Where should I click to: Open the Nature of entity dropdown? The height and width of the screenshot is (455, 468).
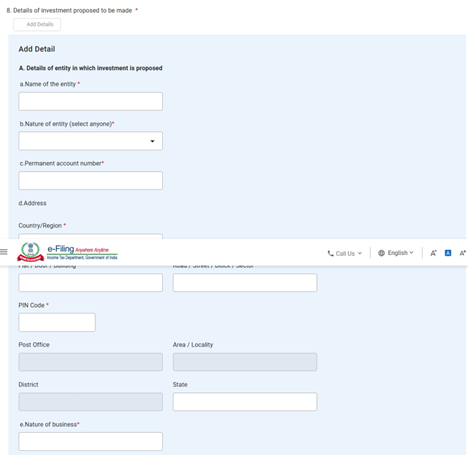click(90, 141)
